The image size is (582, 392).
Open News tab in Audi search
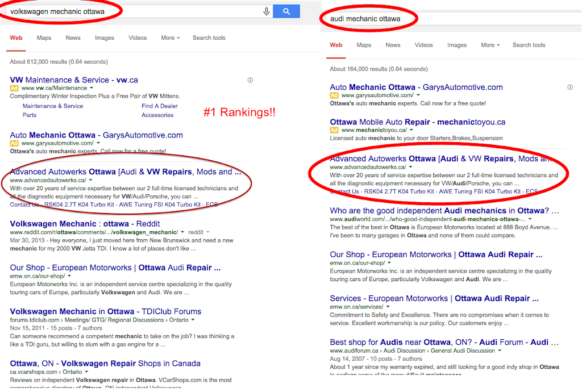click(393, 45)
